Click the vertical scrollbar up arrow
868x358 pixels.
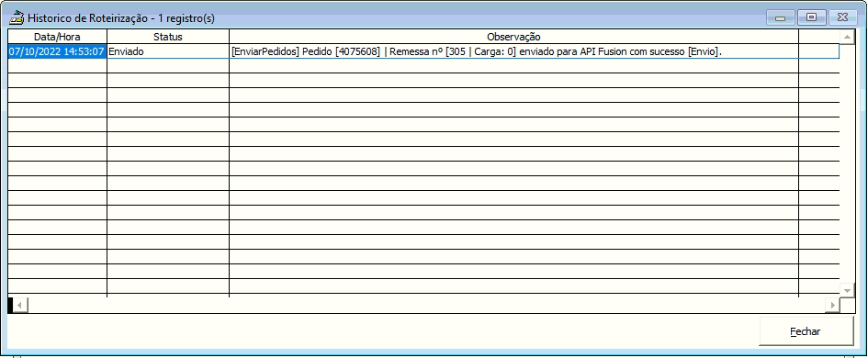click(x=847, y=37)
